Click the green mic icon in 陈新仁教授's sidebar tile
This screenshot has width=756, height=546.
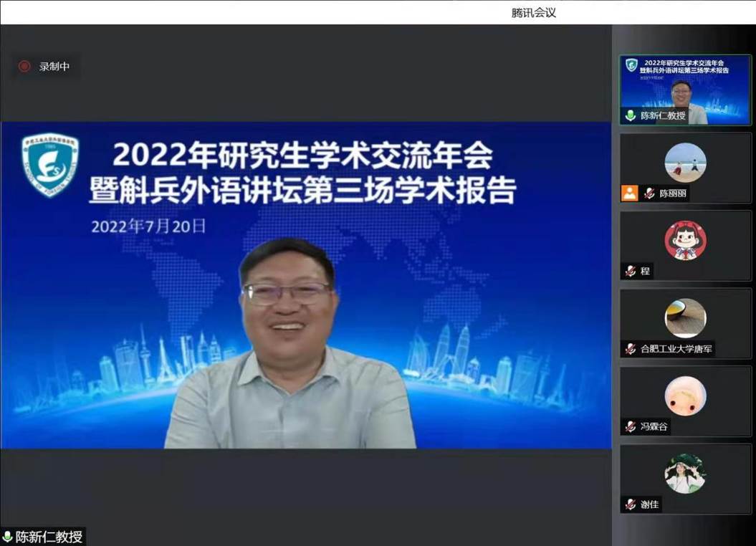tap(631, 115)
